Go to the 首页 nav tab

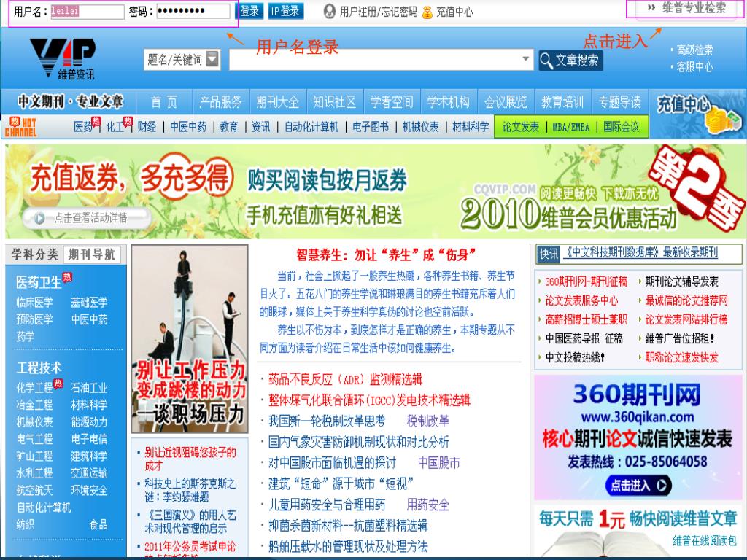pyautogui.click(x=164, y=102)
